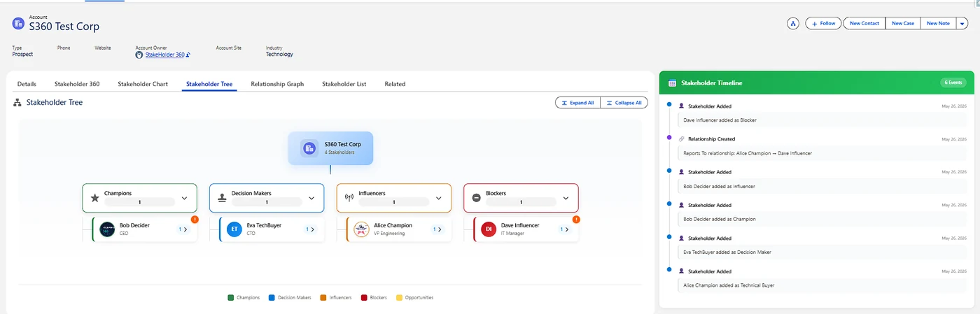This screenshot has height=314, width=980.
Task: Click the Collapse All button
Action: click(x=624, y=103)
